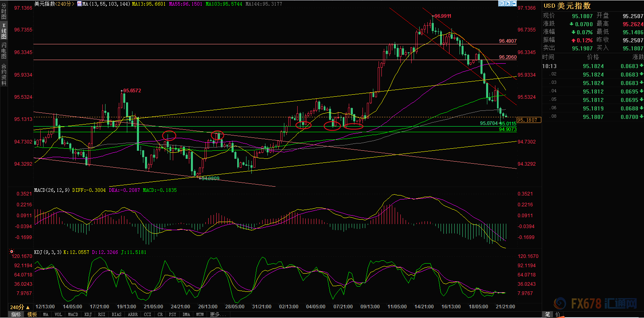The height and width of the screenshot is (318, 644).
Task: Click the 价 tab at bottom right
Action: point(558,314)
